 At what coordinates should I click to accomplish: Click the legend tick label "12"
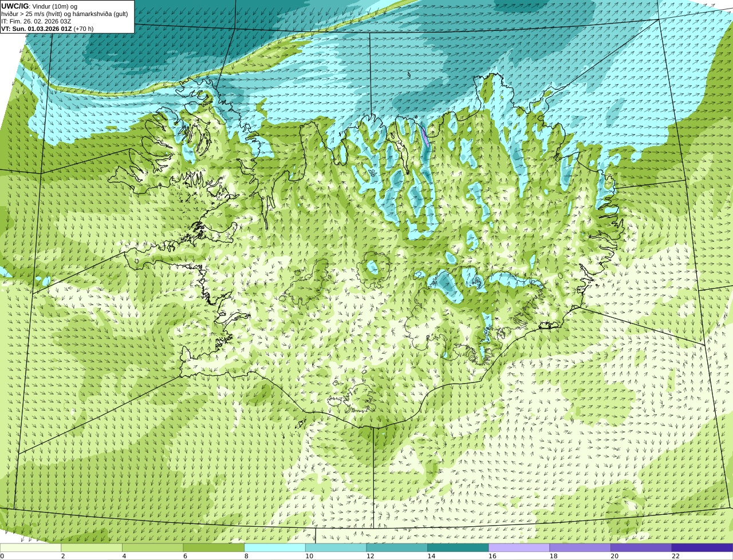(371, 556)
